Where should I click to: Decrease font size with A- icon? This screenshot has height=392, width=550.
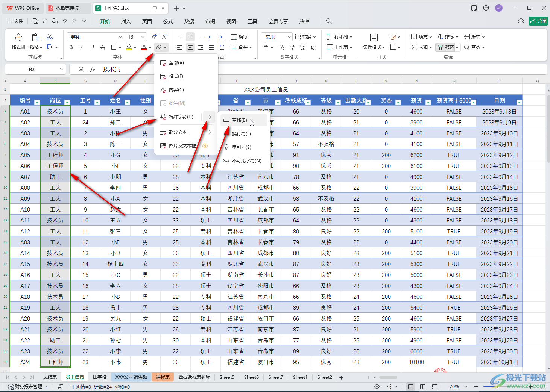[x=164, y=37]
